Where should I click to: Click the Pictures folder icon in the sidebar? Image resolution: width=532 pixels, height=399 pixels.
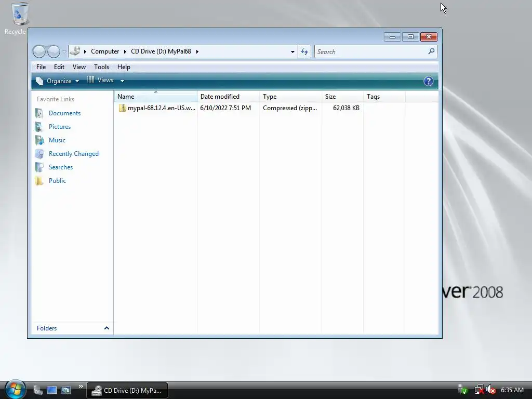coord(39,127)
